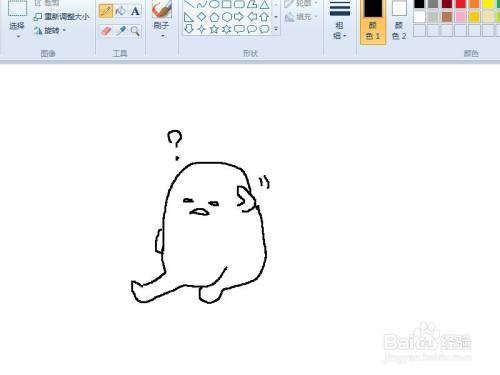This screenshot has width=500, height=375.
Task: Pick the yellow color swatch
Action: tap(488, 4)
